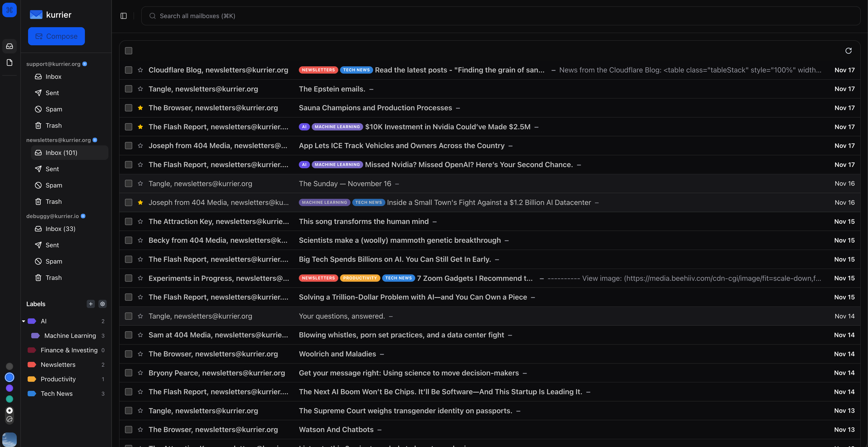Refresh the message list using the reload icon

point(849,50)
